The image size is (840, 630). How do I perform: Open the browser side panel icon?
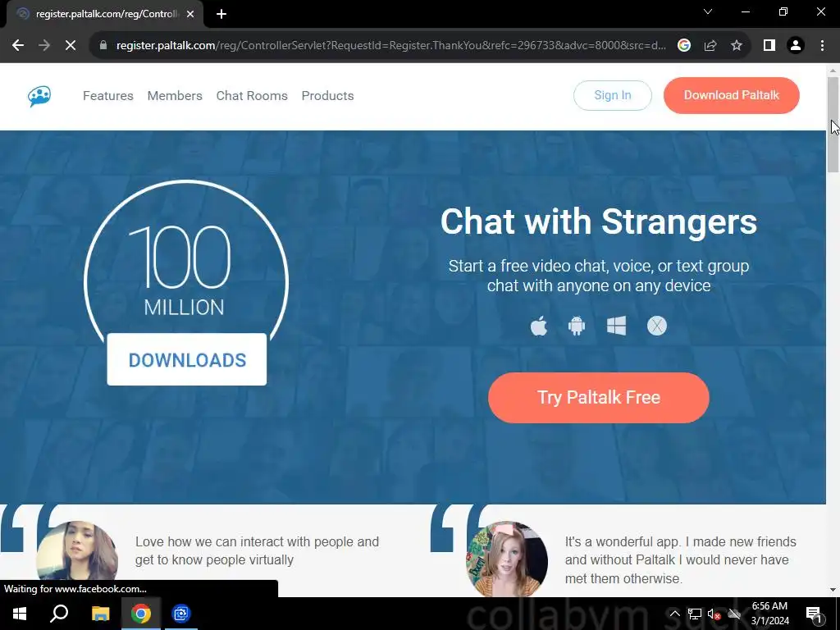pos(769,46)
